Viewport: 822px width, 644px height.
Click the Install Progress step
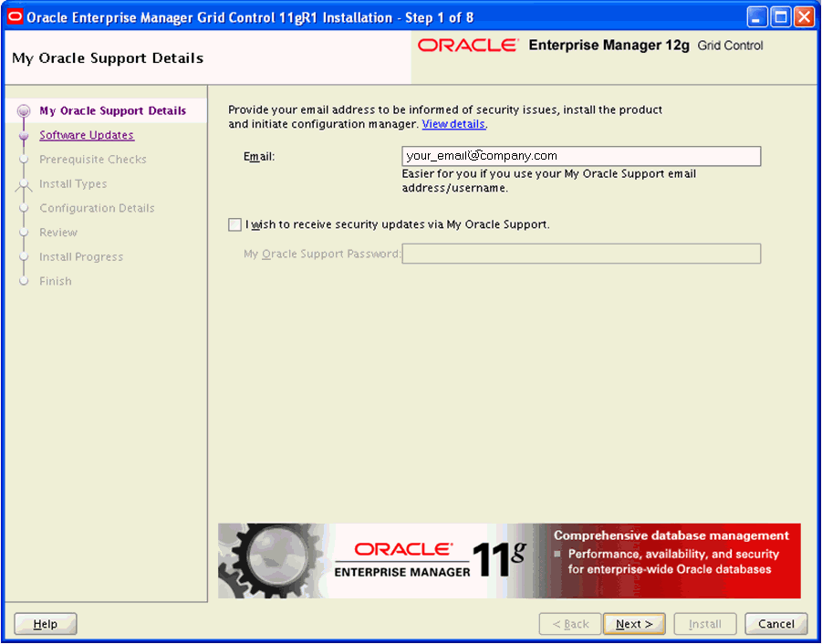pos(81,256)
